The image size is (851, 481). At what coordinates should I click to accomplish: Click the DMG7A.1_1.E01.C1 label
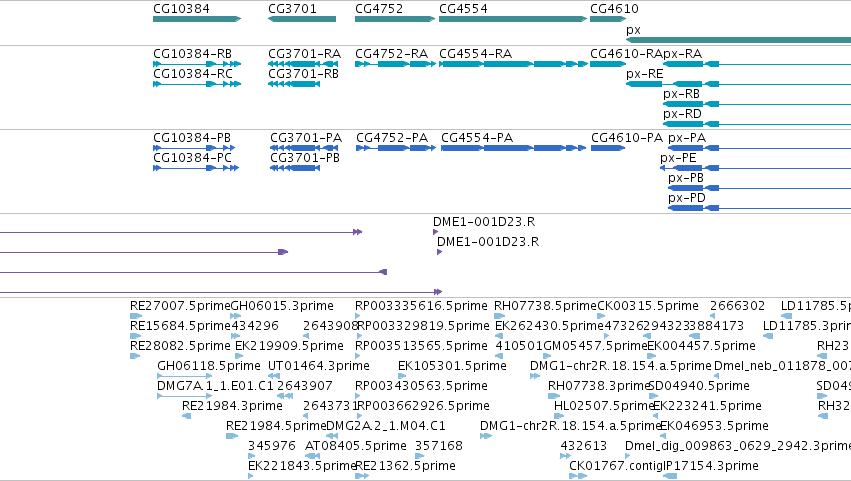tap(215, 387)
